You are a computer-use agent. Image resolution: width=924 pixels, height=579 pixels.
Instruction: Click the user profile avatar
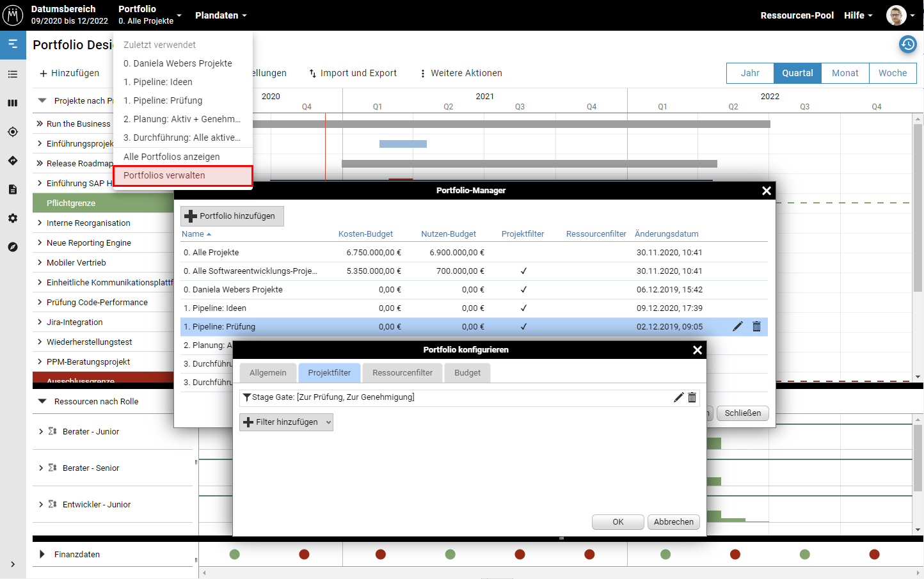coord(896,15)
